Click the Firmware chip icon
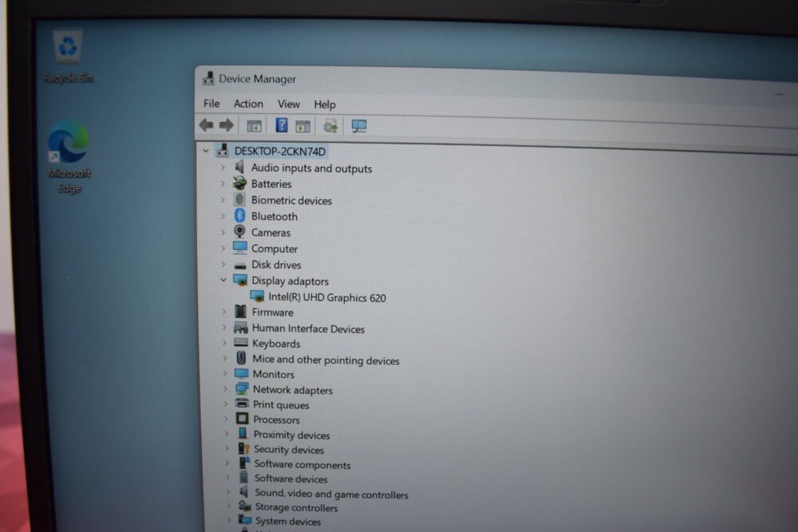The height and width of the screenshot is (532, 798). point(240,311)
